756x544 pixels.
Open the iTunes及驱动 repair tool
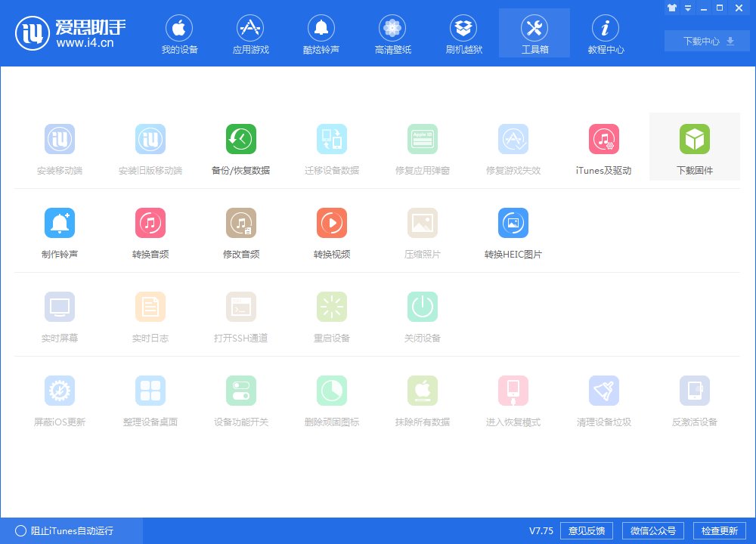pyautogui.click(x=603, y=147)
